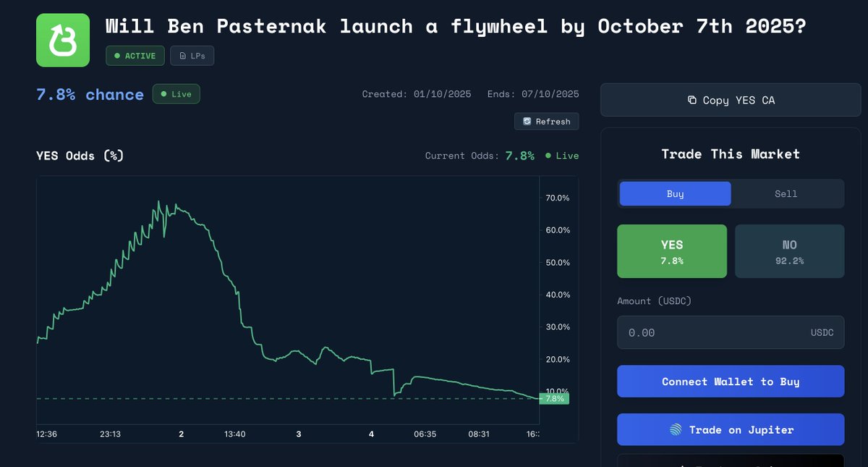Click the refresh icon in Refresh button
Viewport: 868px width, 467px height.
[527, 122]
